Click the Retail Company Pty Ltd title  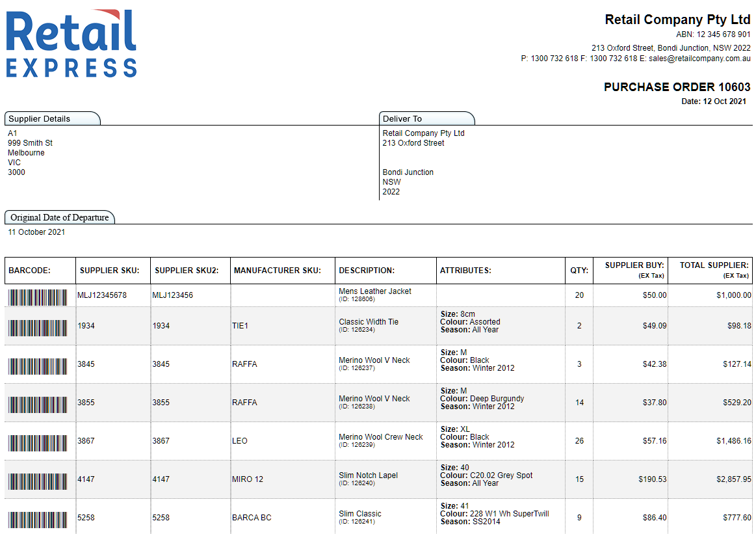(x=677, y=20)
